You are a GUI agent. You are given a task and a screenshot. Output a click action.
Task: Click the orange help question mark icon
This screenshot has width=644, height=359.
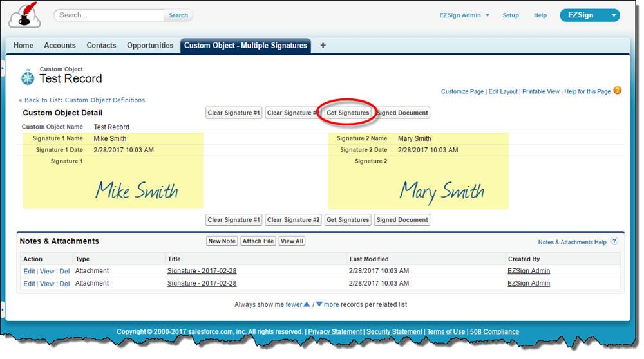tap(618, 91)
